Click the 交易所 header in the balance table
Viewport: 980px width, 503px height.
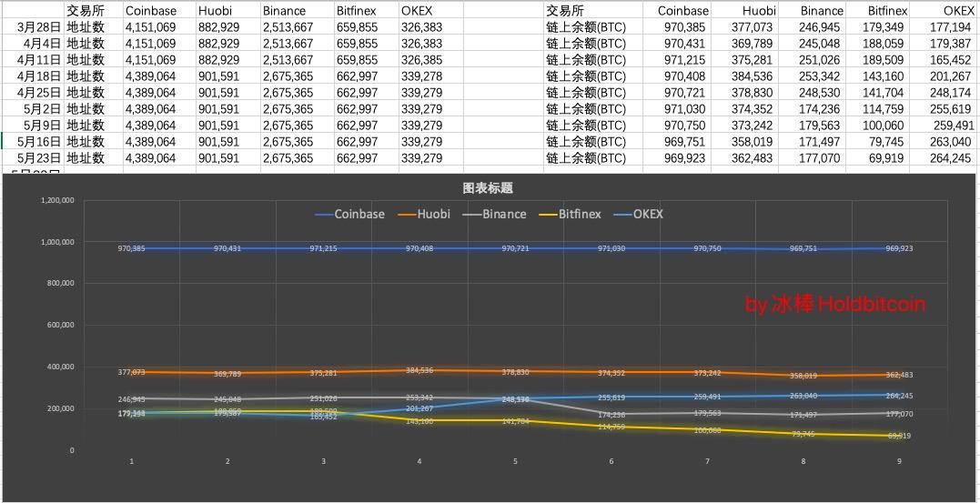coord(593,11)
